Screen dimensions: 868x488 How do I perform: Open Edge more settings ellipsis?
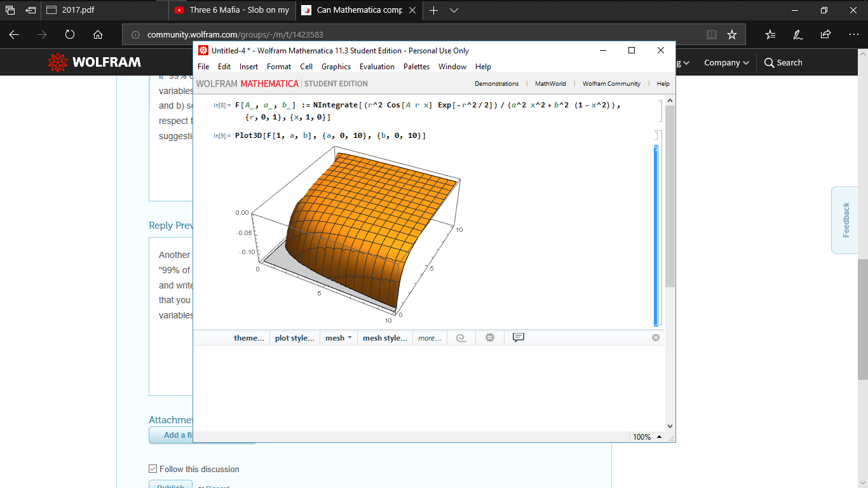853,34
